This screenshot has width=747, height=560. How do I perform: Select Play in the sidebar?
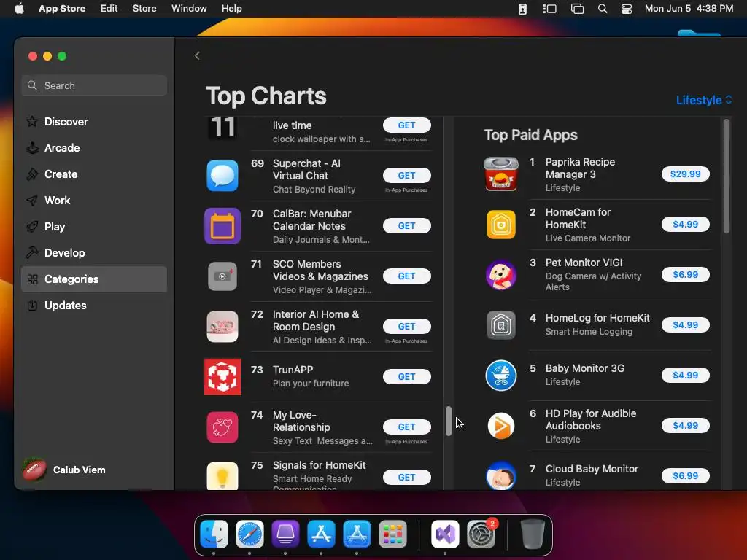coord(94,227)
